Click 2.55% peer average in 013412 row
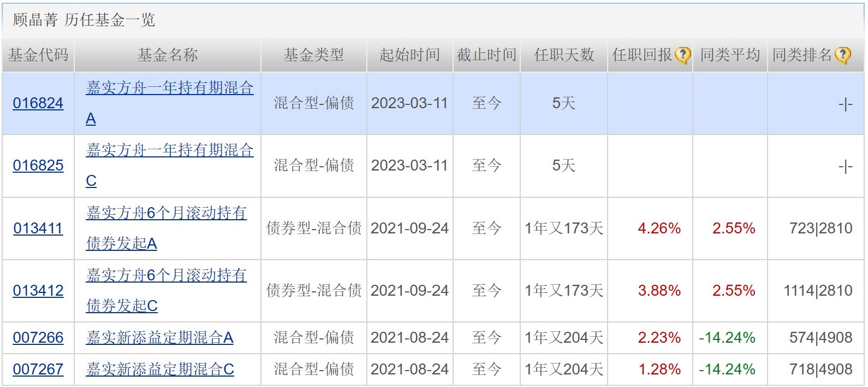Viewport: 868px width, 387px height. [734, 291]
